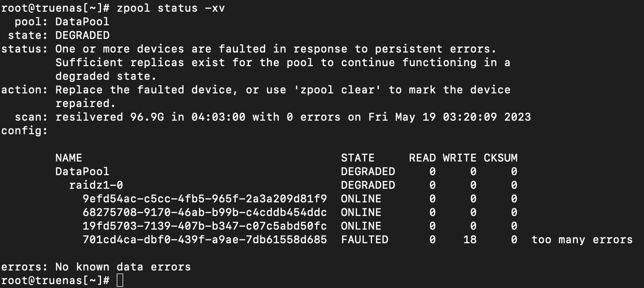Select the faulted disk ID 701cd4ca
Screen dimensions: 644x288
point(205,240)
